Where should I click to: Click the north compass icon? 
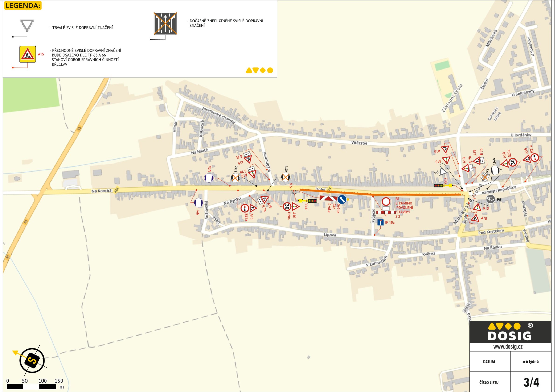click(32, 361)
